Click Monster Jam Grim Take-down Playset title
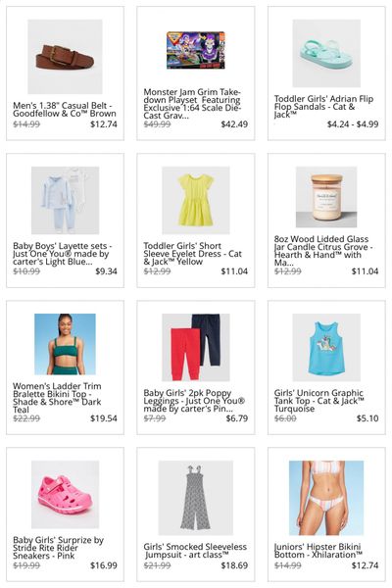 click(x=192, y=104)
